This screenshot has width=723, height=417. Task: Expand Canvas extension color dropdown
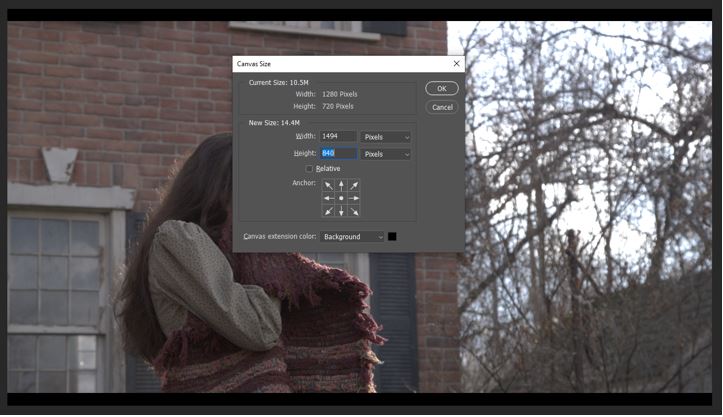coord(354,237)
